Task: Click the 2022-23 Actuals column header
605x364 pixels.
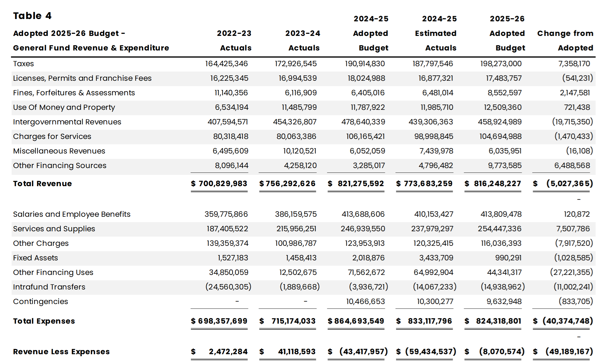Action: point(234,40)
